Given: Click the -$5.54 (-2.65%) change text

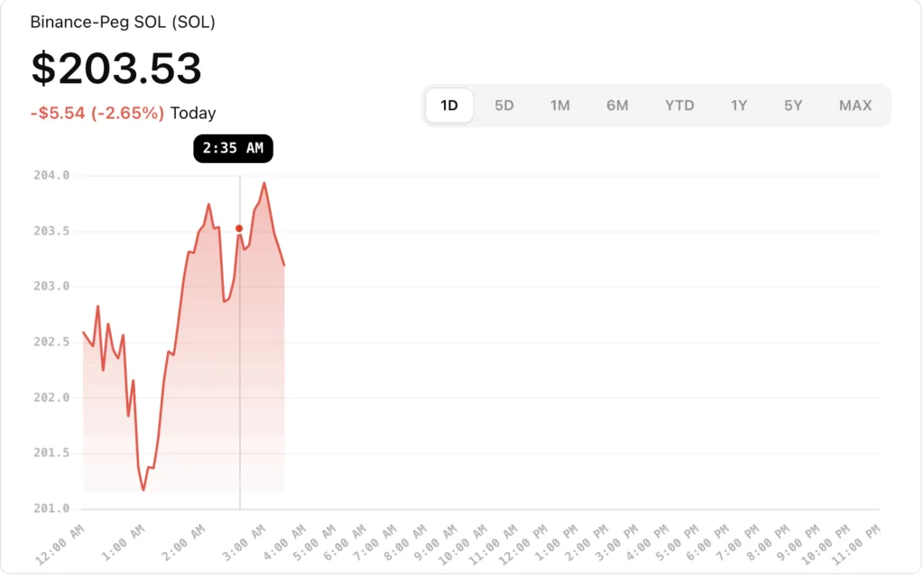Looking at the screenshot, I should [x=97, y=113].
